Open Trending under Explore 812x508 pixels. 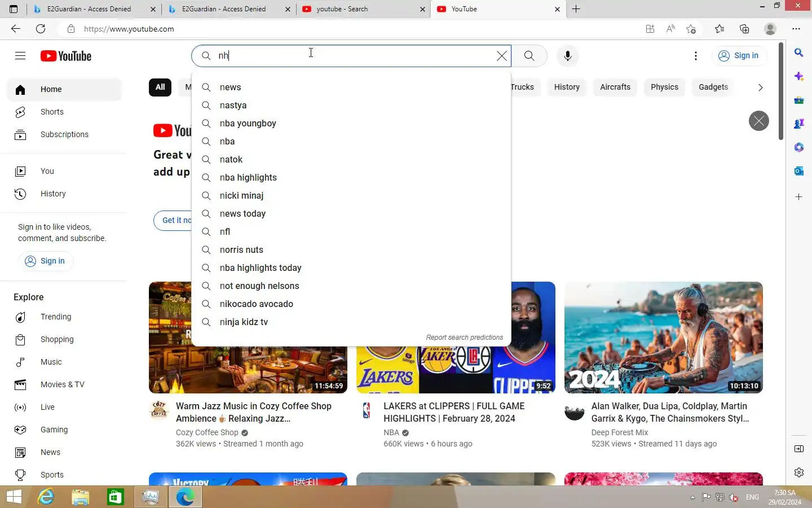tap(64, 317)
